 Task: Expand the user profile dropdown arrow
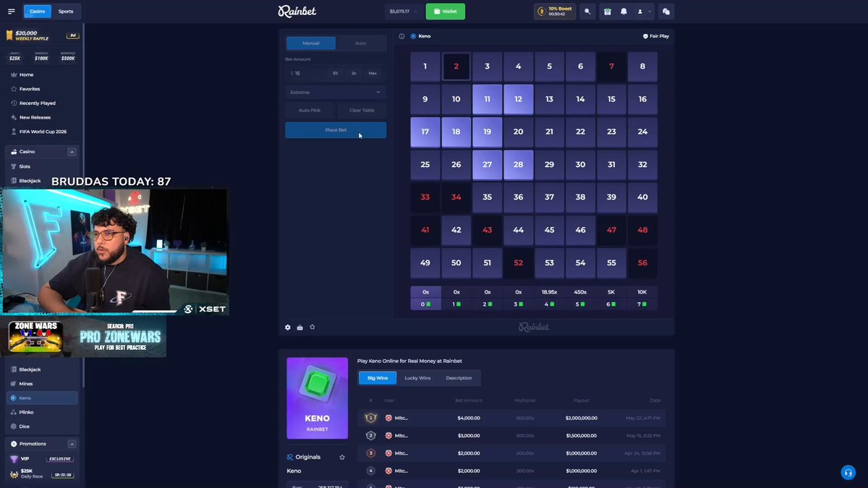650,12
